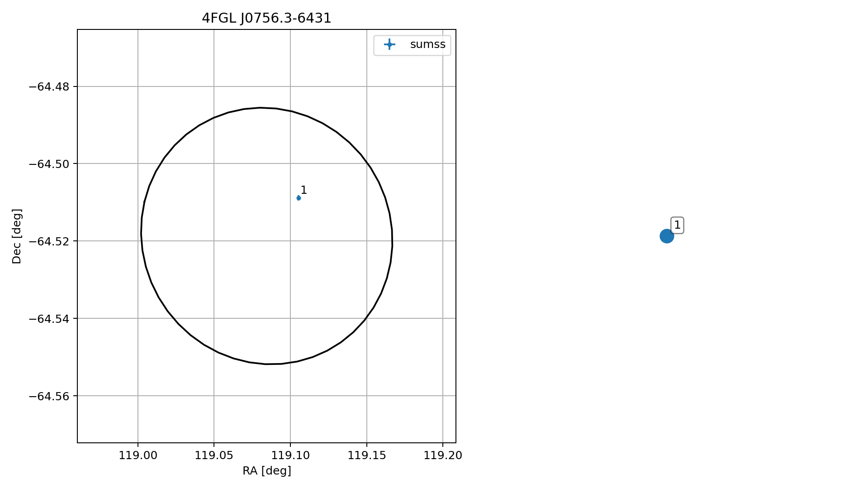Click the −64.54 tick label
868x489 pixels.
point(49,319)
